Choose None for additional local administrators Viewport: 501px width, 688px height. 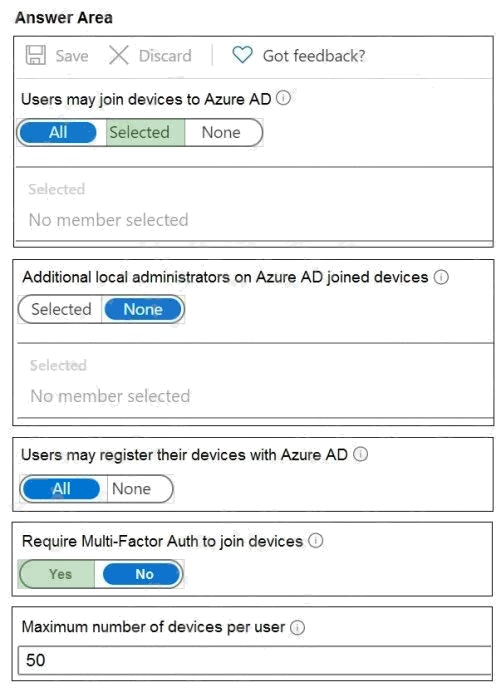point(143,309)
